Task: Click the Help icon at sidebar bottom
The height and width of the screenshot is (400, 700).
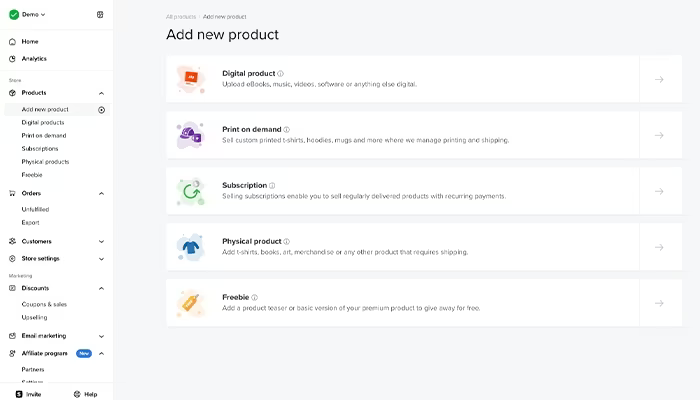Action: coord(77,394)
